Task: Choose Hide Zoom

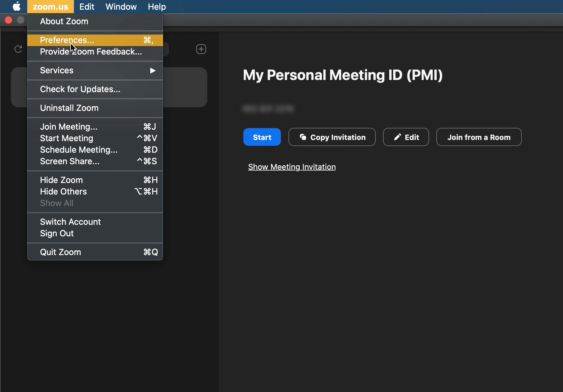Action: click(95, 180)
